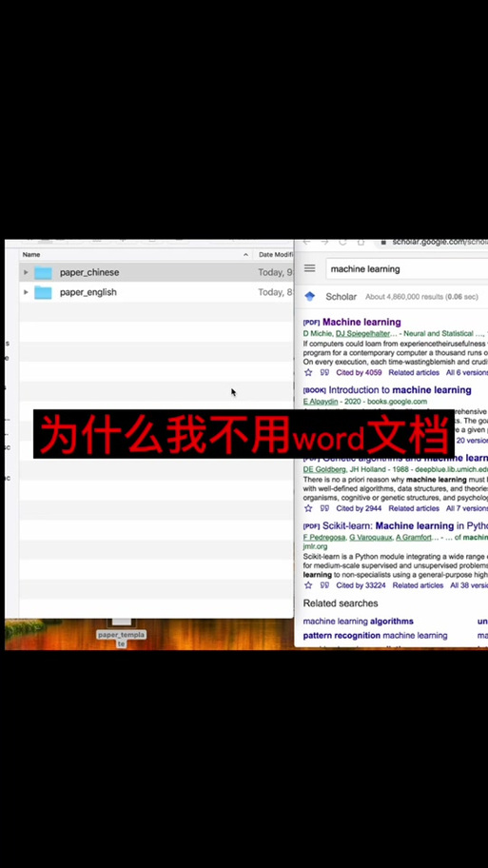Open the 'Machine learning' PDF result title
Viewport: 488px width, 868px height.
[x=361, y=322]
